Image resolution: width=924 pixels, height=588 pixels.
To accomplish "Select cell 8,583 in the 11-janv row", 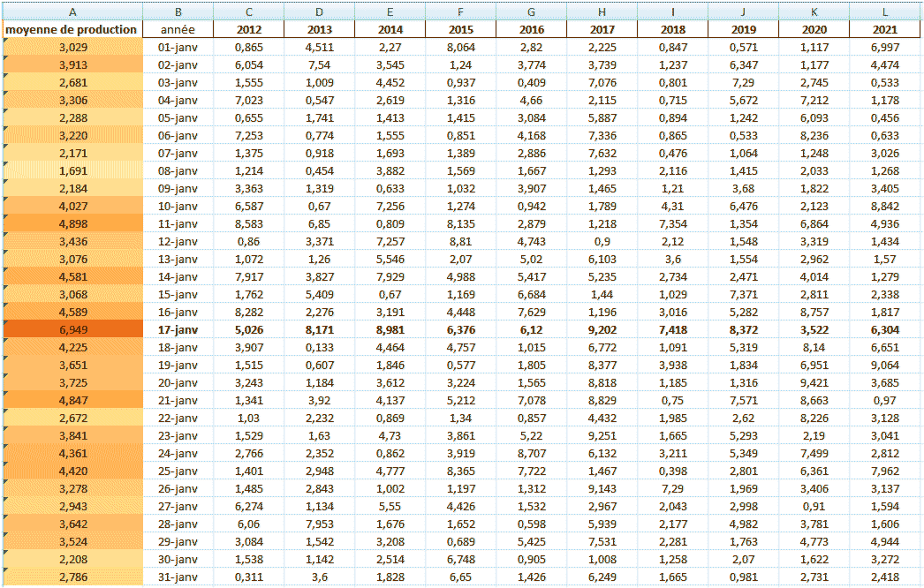I will pos(249,224).
